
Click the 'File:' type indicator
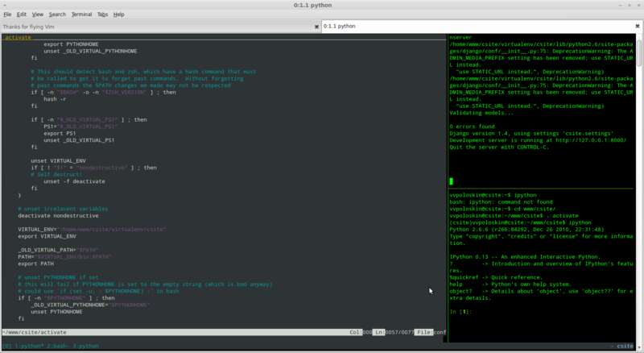(424, 332)
